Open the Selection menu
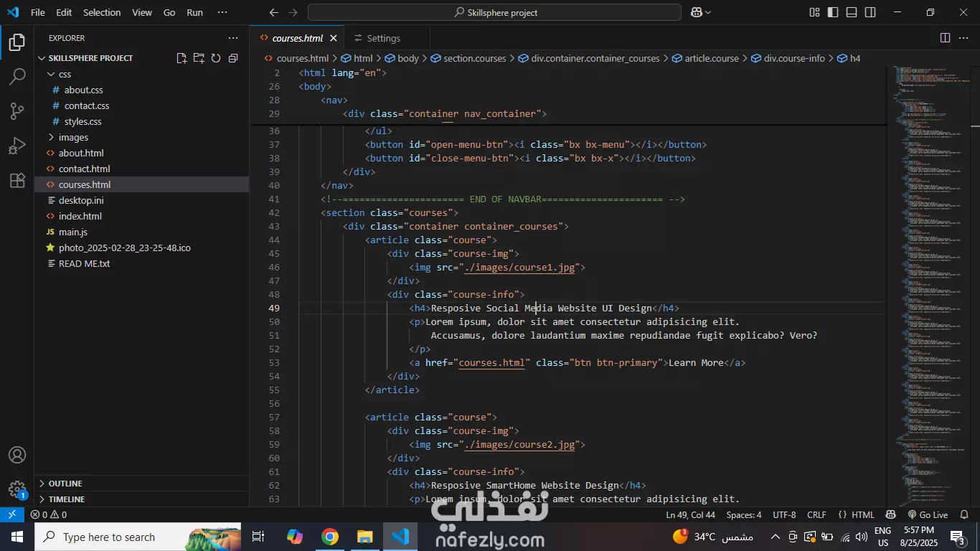 (x=102, y=12)
